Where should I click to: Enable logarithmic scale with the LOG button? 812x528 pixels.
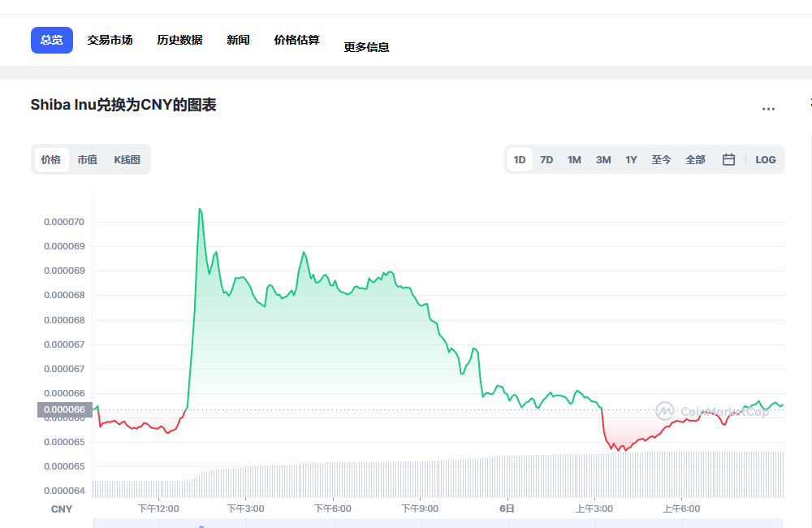765,159
